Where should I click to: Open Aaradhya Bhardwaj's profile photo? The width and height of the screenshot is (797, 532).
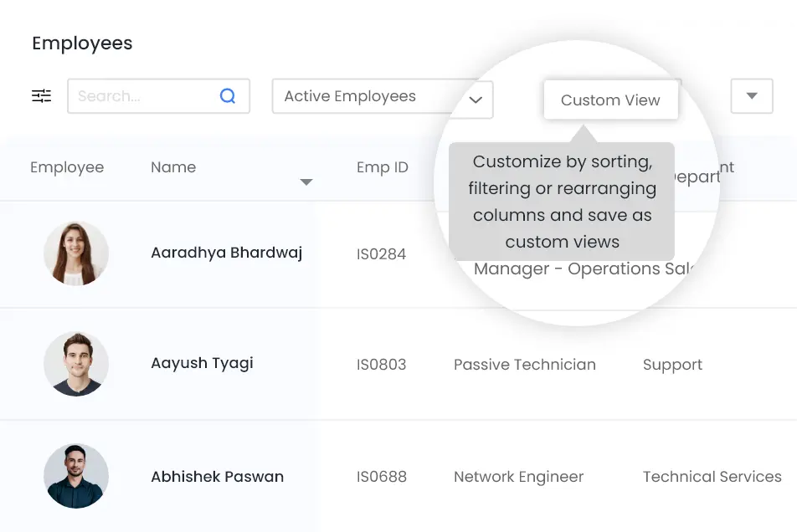(76, 253)
